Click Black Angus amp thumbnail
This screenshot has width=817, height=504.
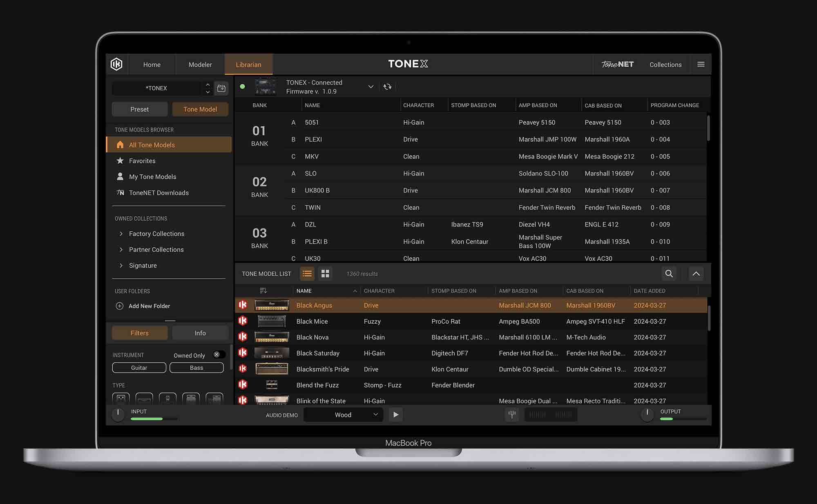[272, 305]
